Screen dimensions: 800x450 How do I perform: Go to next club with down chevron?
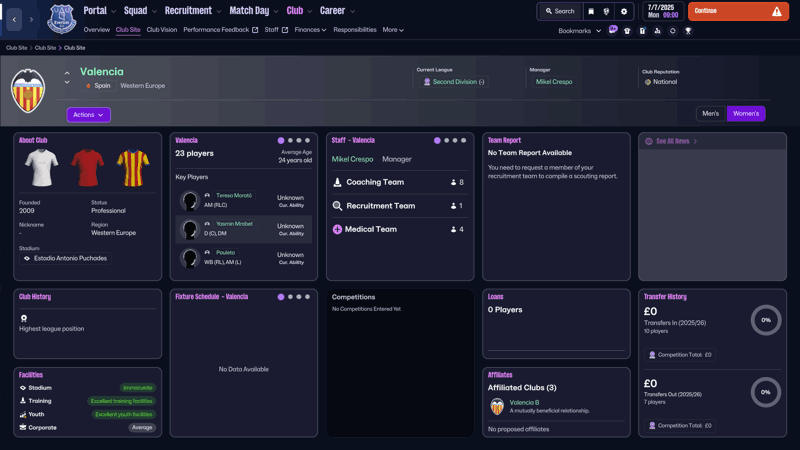click(67, 82)
